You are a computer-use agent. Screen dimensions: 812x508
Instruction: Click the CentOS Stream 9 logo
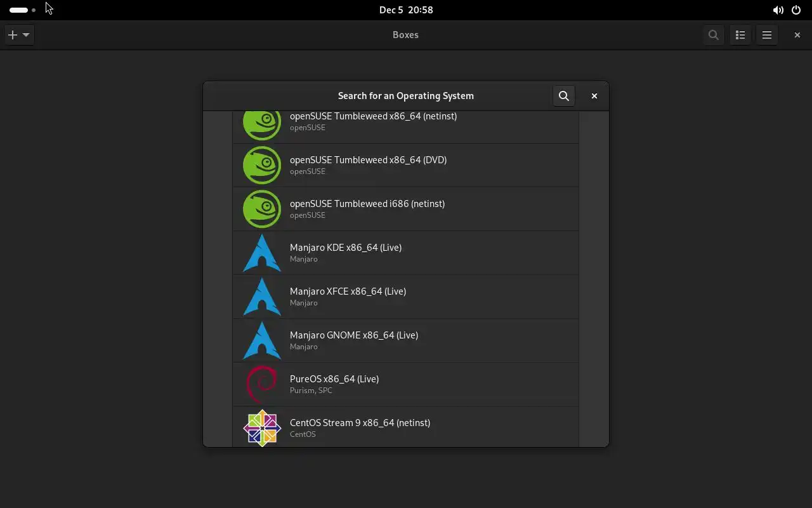[262, 428]
